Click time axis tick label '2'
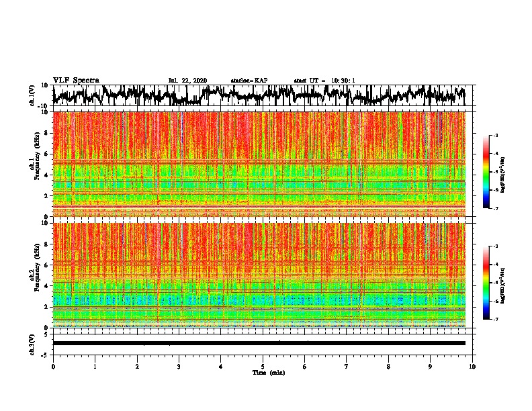This screenshot has height=411, width=532. (137, 367)
